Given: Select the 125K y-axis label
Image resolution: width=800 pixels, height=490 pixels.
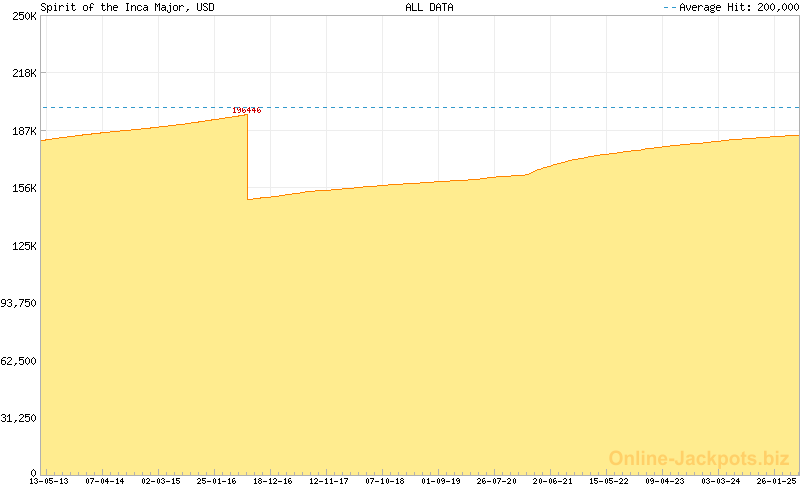Looking at the screenshot, I should point(24,246).
